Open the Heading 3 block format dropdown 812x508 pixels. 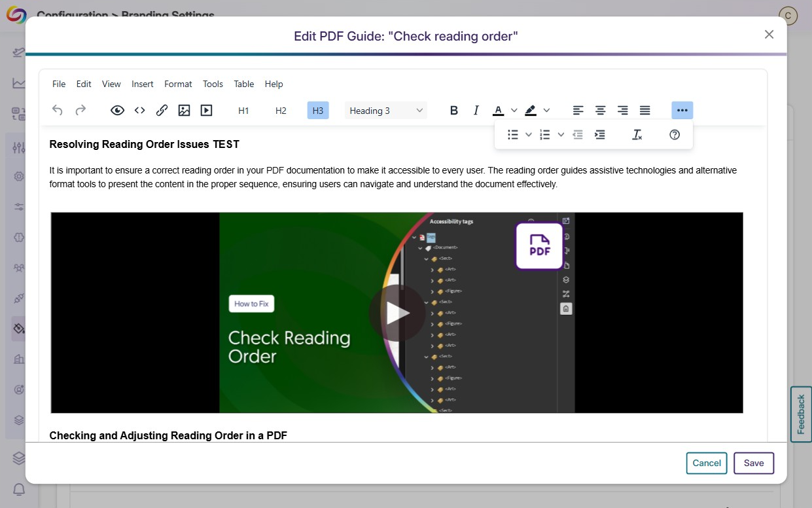tap(386, 111)
